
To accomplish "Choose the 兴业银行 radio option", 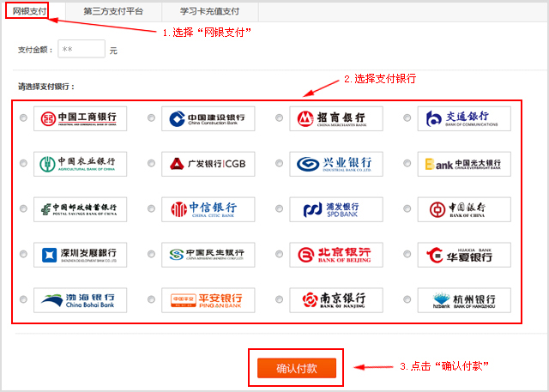I will click(x=279, y=163).
